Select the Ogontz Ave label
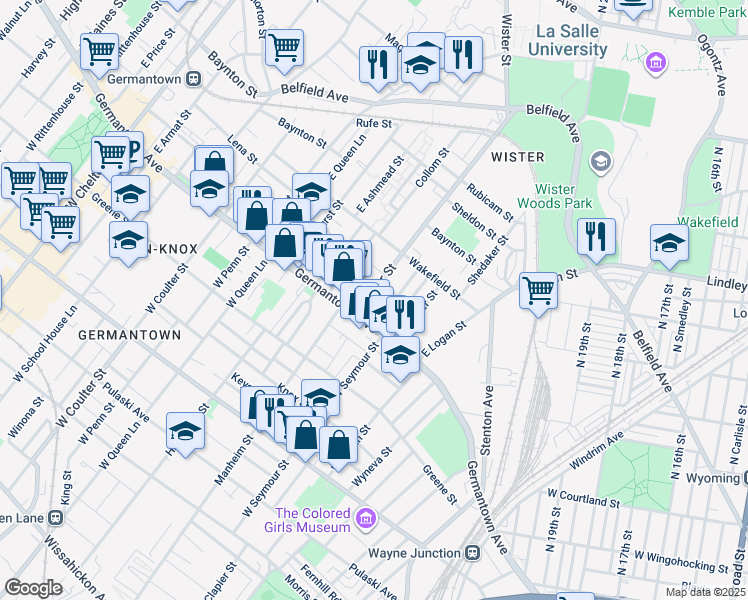Viewport: 748px width, 600px height. [x=713, y=65]
